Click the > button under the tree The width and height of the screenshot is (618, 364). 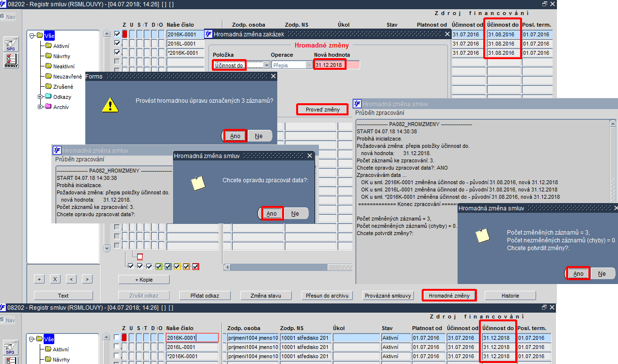[87, 279]
